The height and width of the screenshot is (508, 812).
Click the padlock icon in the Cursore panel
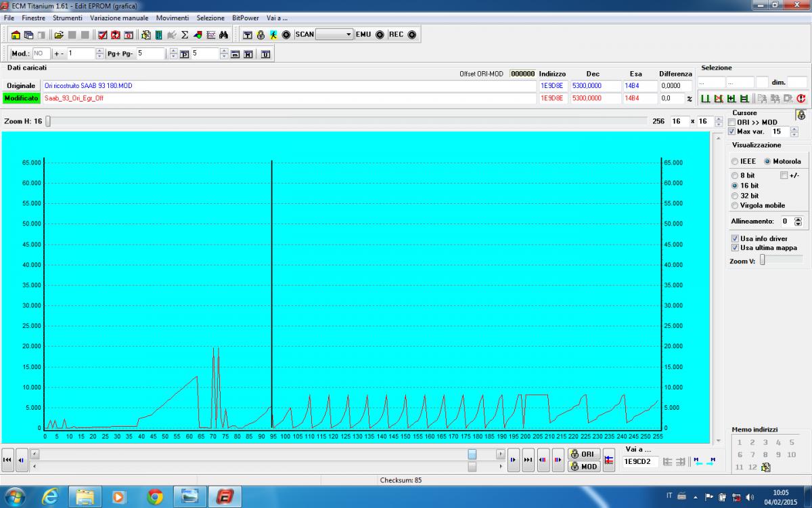click(800, 115)
